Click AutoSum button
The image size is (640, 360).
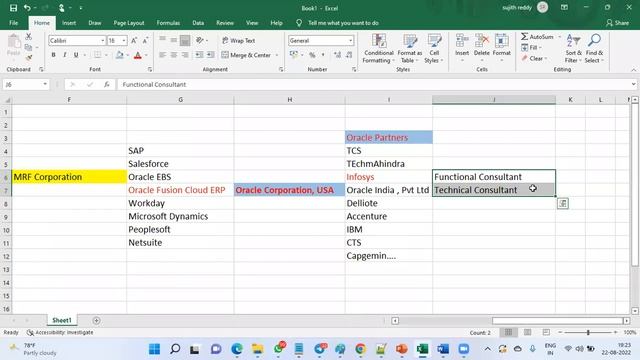(x=537, y=37)
